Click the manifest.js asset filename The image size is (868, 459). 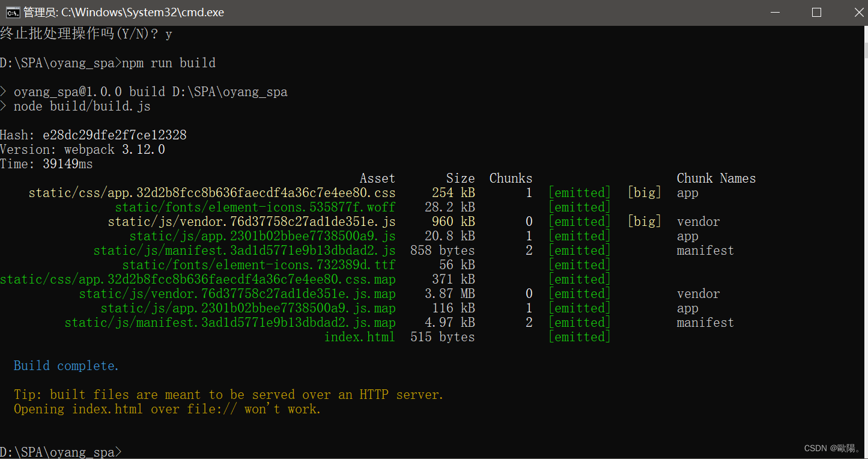[244, 250]
